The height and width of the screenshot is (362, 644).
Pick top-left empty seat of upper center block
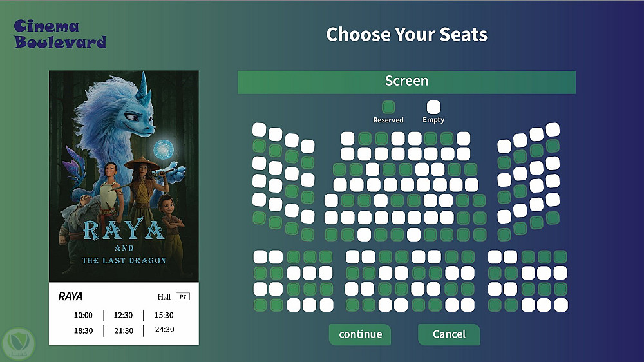point(348,138)
